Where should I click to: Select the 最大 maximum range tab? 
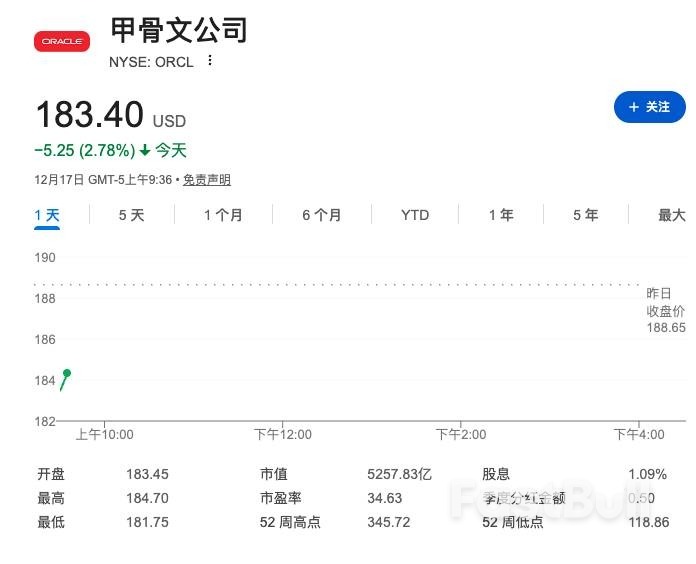tap(671, 215)
